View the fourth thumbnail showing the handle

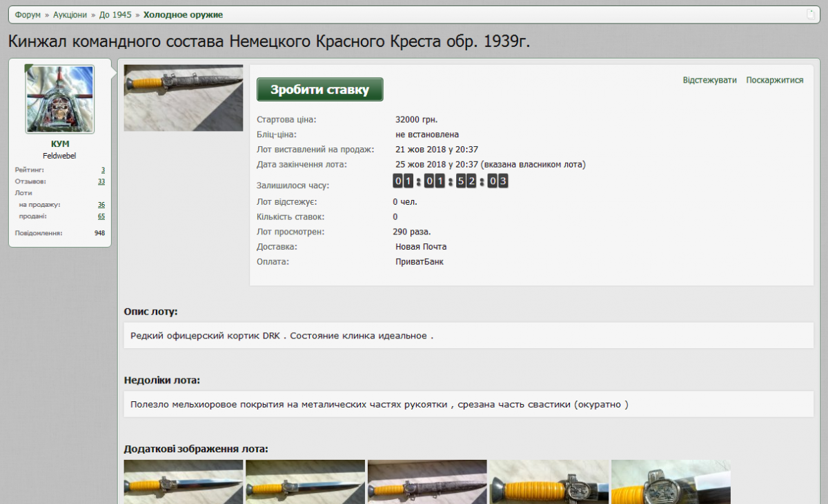coord(549,482)
